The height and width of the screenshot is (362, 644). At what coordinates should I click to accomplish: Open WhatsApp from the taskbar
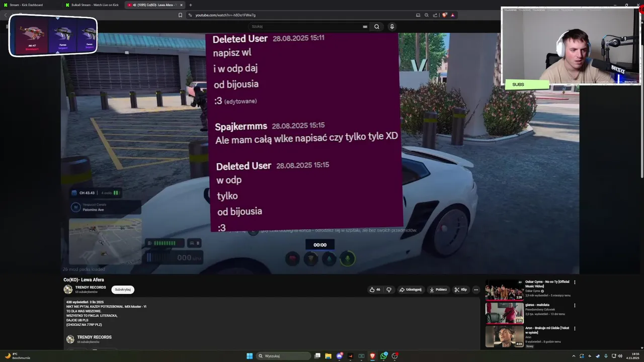(x=384, y=356)
